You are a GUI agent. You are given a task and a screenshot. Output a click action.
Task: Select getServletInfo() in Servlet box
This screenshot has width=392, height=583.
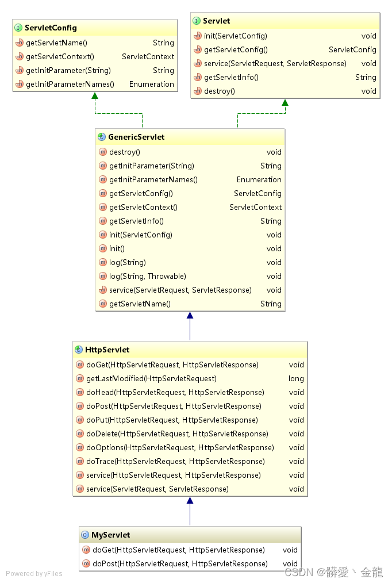point(232,77)
